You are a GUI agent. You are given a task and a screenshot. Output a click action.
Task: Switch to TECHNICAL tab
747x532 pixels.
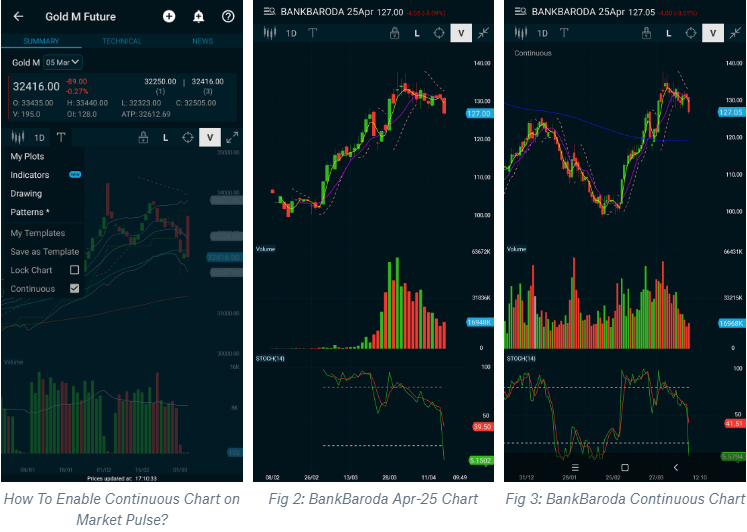121,41
